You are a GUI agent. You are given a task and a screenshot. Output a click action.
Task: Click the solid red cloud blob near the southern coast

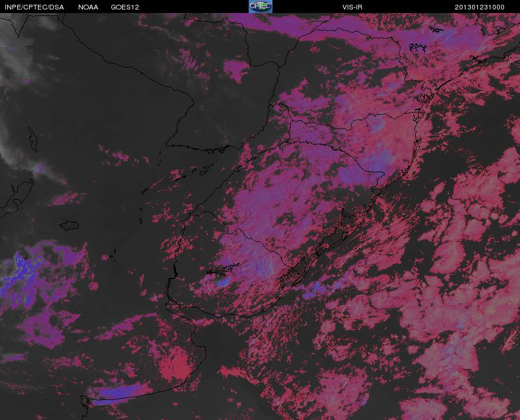175,364
